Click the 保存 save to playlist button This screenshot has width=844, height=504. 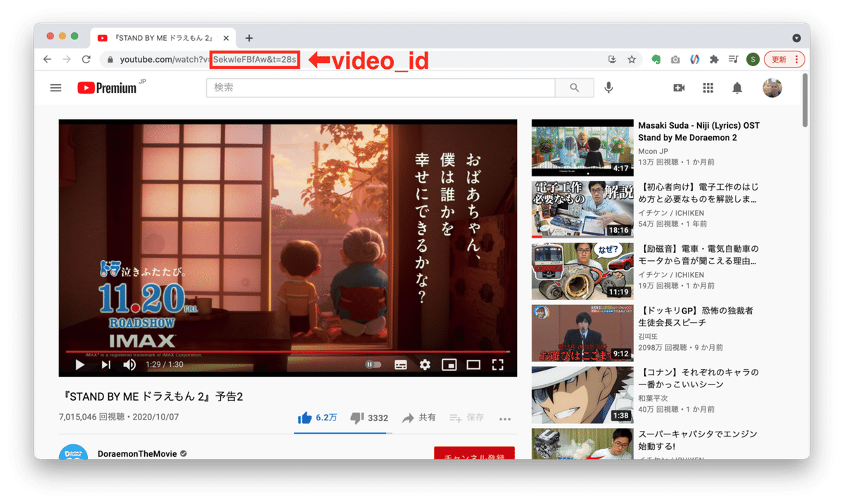coord(467,418)
